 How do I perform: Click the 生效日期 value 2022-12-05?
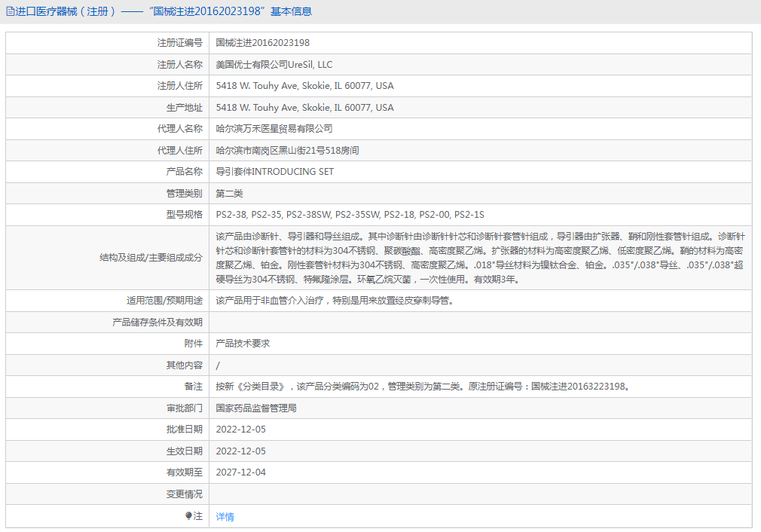coord(240,451)
